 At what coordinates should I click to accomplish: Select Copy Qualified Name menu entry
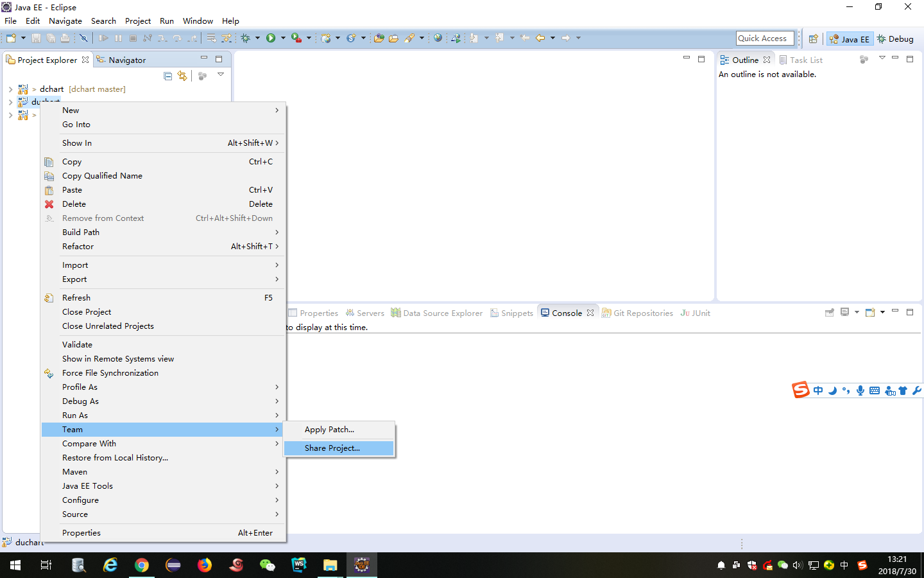[x=163, y=176]
